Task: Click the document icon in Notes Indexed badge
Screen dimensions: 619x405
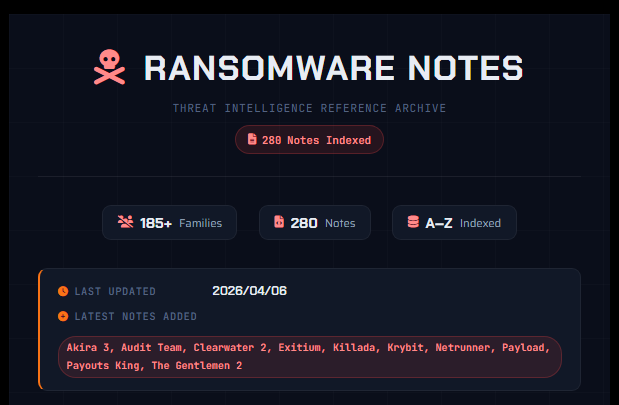Action: (252, 139)
